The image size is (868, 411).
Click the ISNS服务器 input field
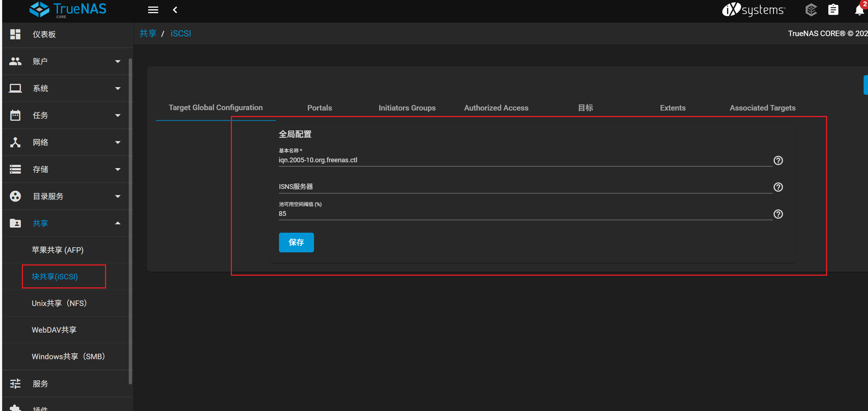pyautogui.click(x=525, y=187)
